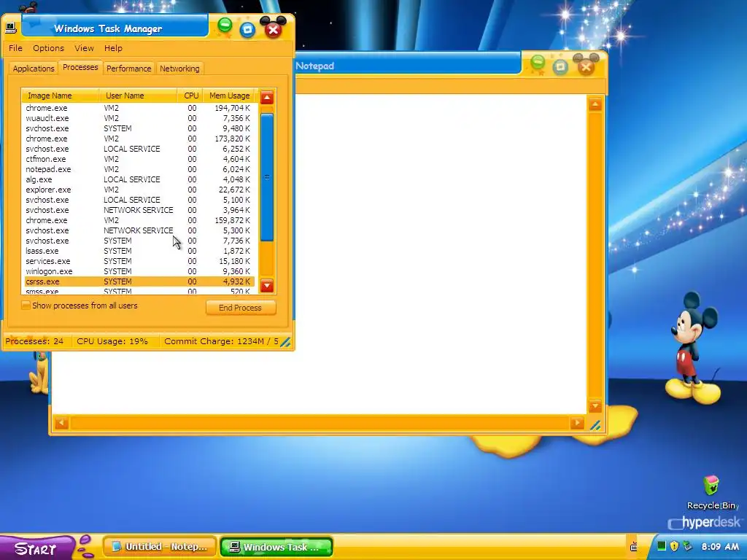
Task: Select svchost.exe process using 9,480 K
Action: click(x=139, y=128)
